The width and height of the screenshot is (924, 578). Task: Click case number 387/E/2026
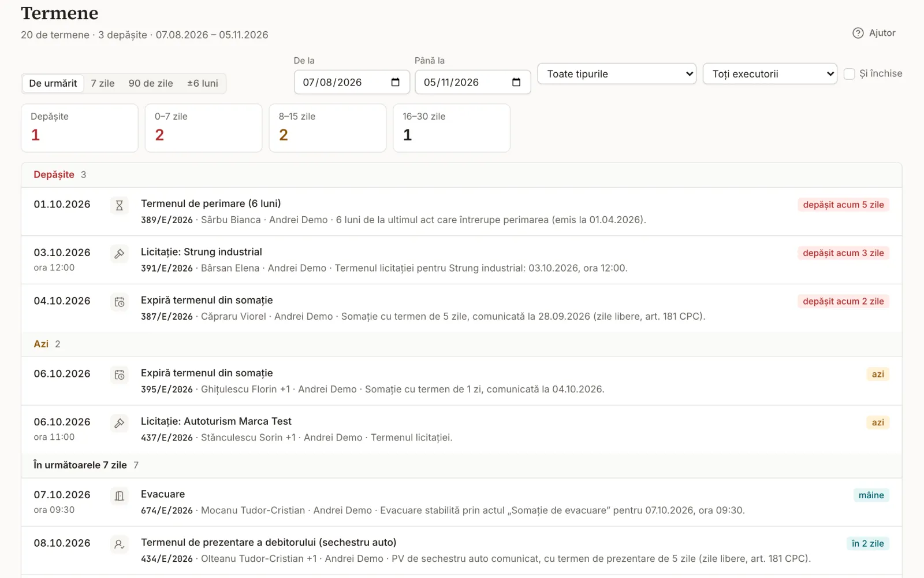coord(167,317)
